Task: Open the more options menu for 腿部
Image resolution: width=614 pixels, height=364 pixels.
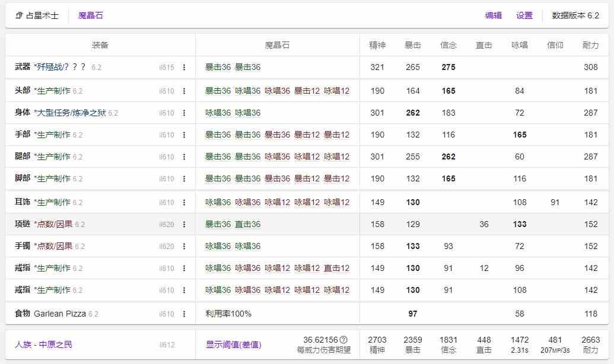Action: click(x=184, y=157)
